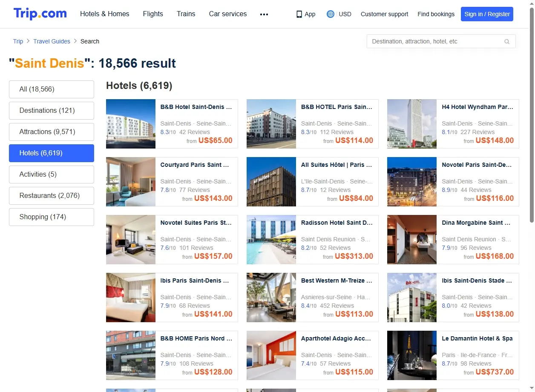
Task: Click the App phone icon
Action: [x=299, y=14]
